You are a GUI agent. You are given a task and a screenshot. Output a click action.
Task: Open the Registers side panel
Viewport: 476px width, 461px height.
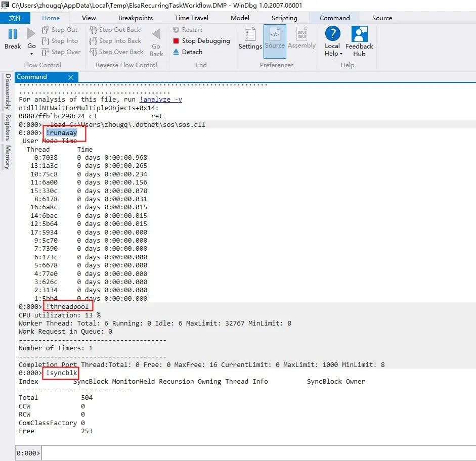pos(8,127)
